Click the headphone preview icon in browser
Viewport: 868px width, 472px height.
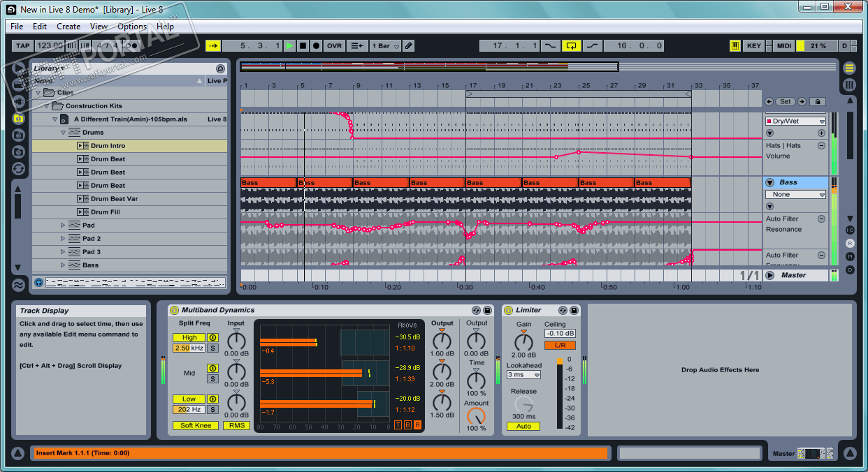(38, 283)
